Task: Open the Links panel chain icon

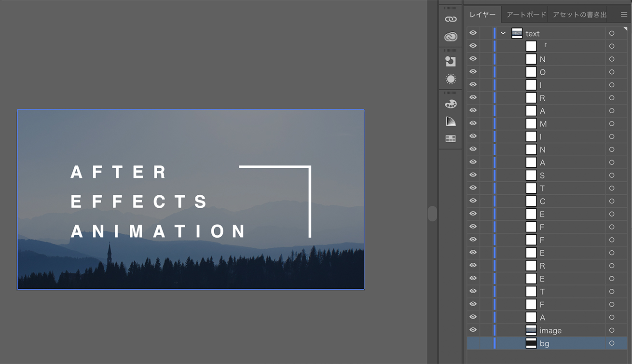Action: [x=450, y=19]
